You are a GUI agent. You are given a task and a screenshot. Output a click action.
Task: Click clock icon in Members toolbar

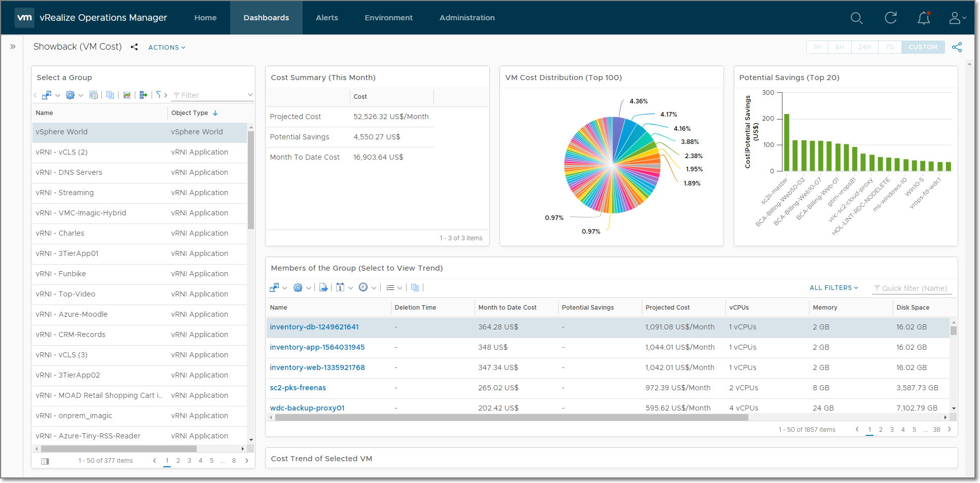click(363, 287)
